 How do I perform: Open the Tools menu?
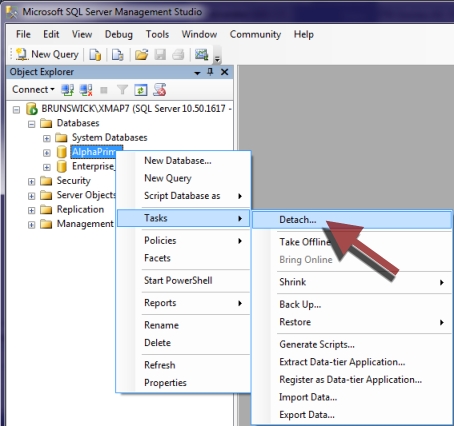point(157,34)
